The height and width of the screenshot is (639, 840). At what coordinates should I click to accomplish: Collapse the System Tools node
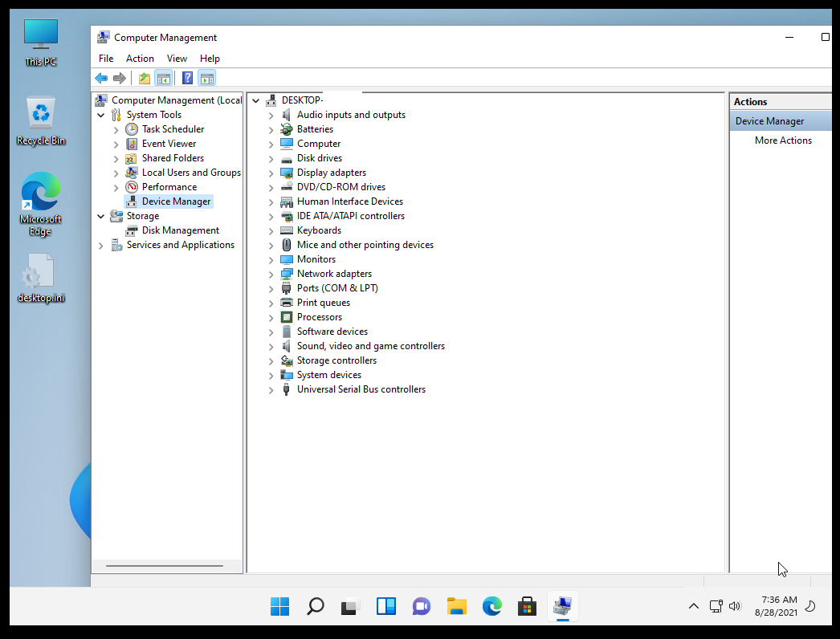coord(100,115)
